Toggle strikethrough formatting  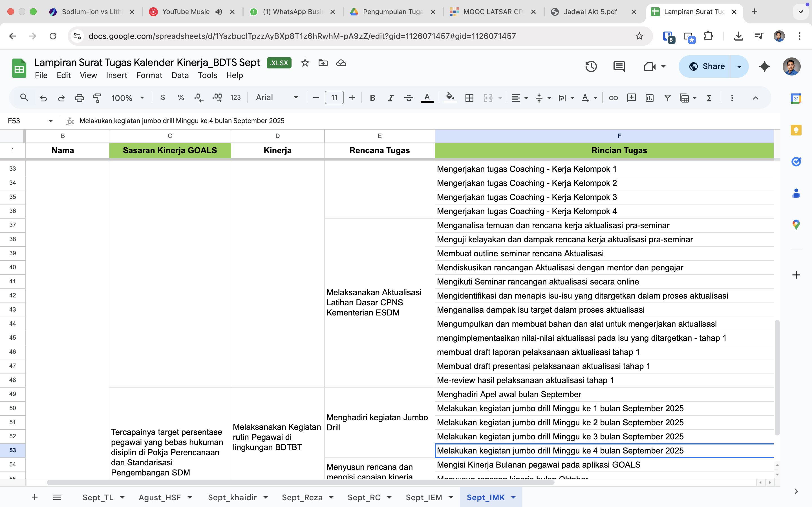point(408,98)
